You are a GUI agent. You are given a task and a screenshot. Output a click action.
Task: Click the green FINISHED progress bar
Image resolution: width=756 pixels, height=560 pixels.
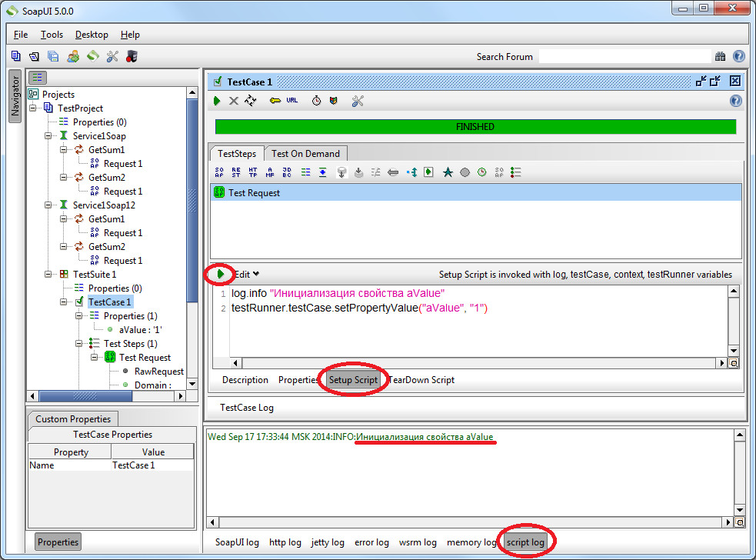[475, 127]
